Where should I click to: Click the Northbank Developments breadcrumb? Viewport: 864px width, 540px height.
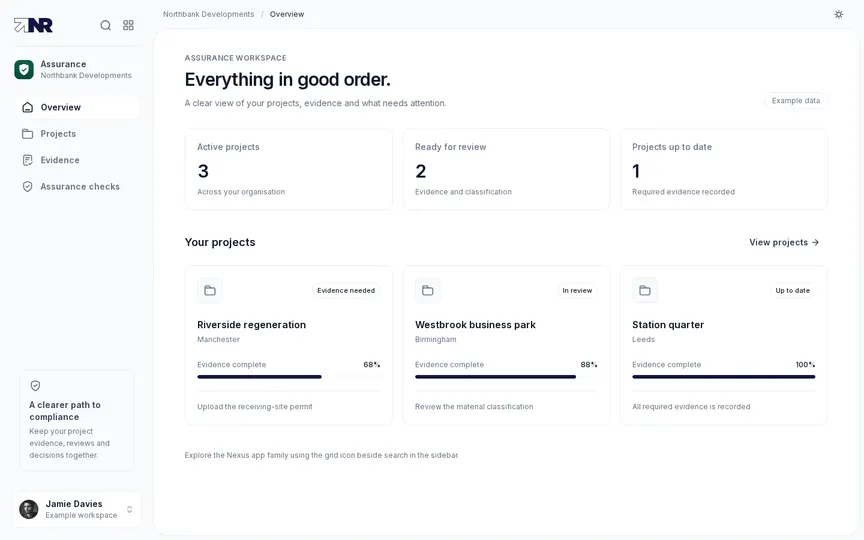coord(208,14)
